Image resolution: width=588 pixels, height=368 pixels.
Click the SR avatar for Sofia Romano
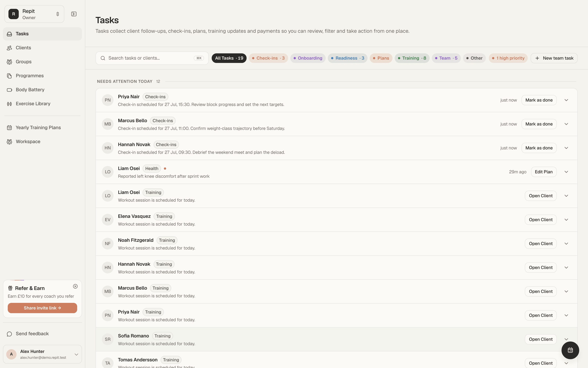[x=108, y=339]
